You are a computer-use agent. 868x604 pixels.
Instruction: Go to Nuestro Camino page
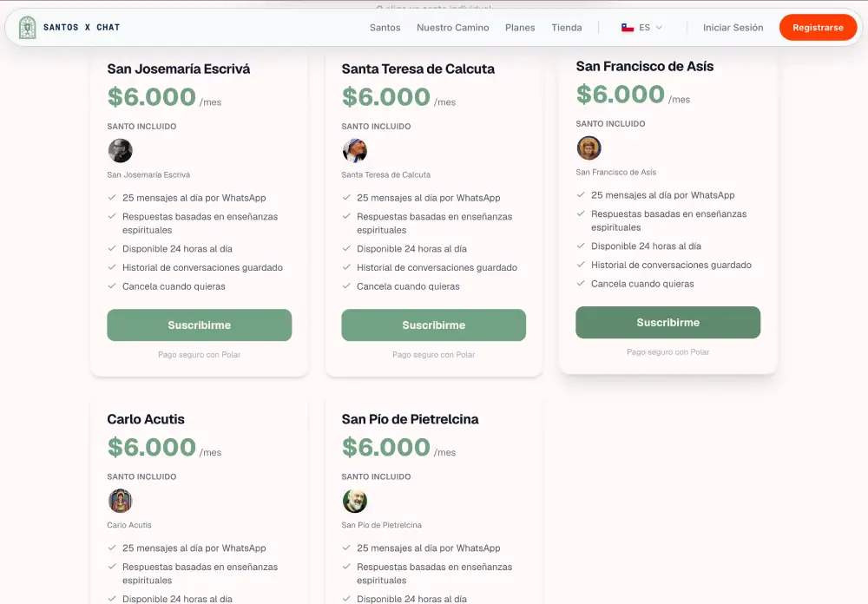click(x=453, y=28)
